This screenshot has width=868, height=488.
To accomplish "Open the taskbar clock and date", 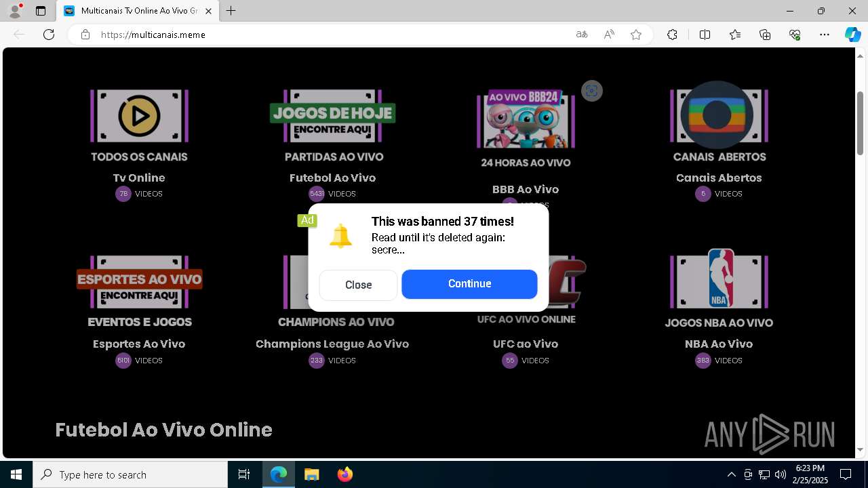I will click(x=810, y=474).
